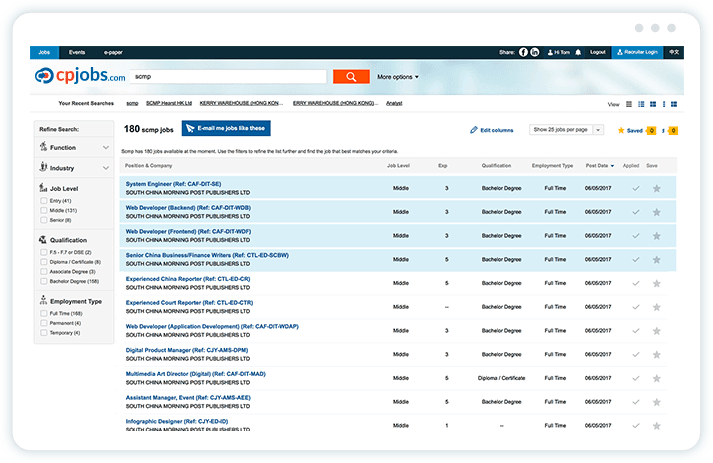Check the Full Time employment filter
This screenshot has width=713, height=463.
pos(44,313)
